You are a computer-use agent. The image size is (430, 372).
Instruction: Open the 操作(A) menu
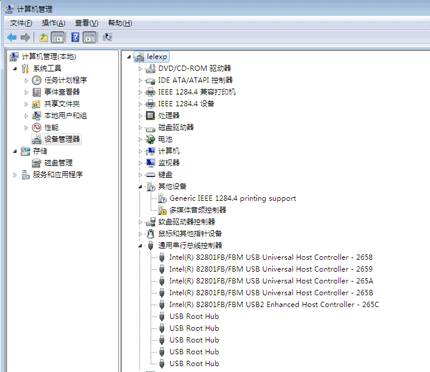[53, 23]
